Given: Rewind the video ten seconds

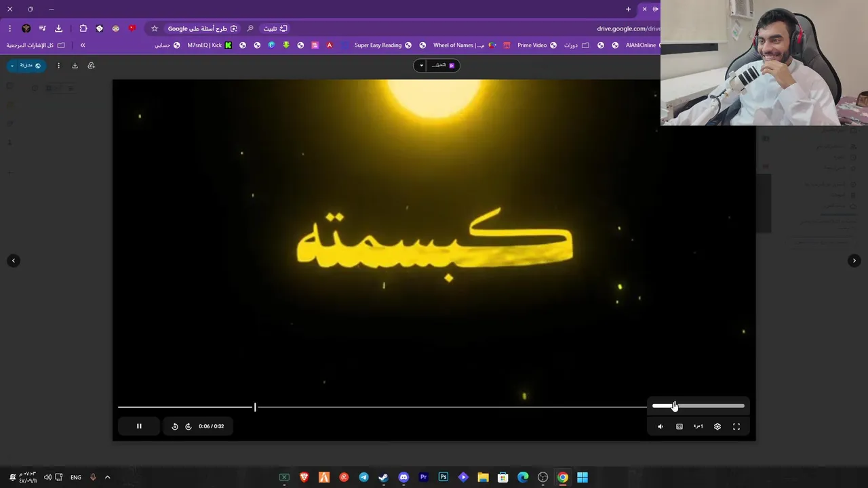Looking at the screenshot, I should 175,426.
